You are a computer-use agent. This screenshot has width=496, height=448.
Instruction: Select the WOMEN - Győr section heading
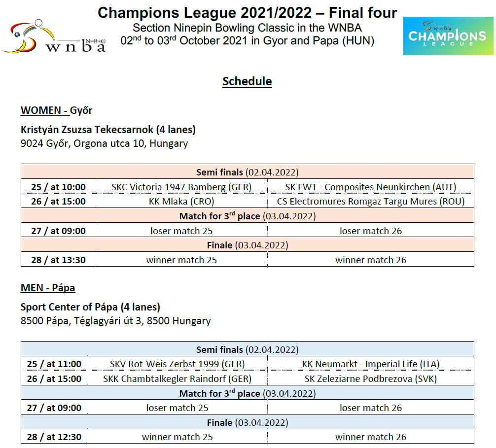(x=56, y=110)
